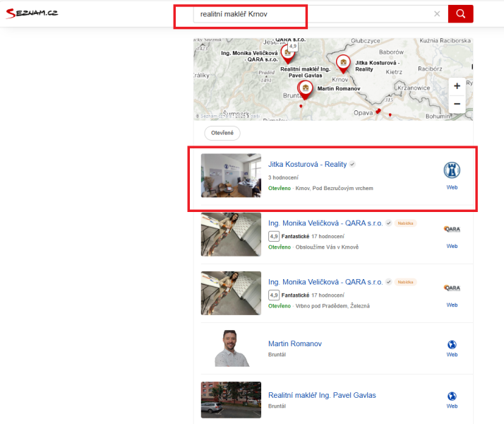Screen dimensions: 504x424
Task: Click QARA logo on the Vrbno pod Pradědem listing
Action: [x=452, y=288]
